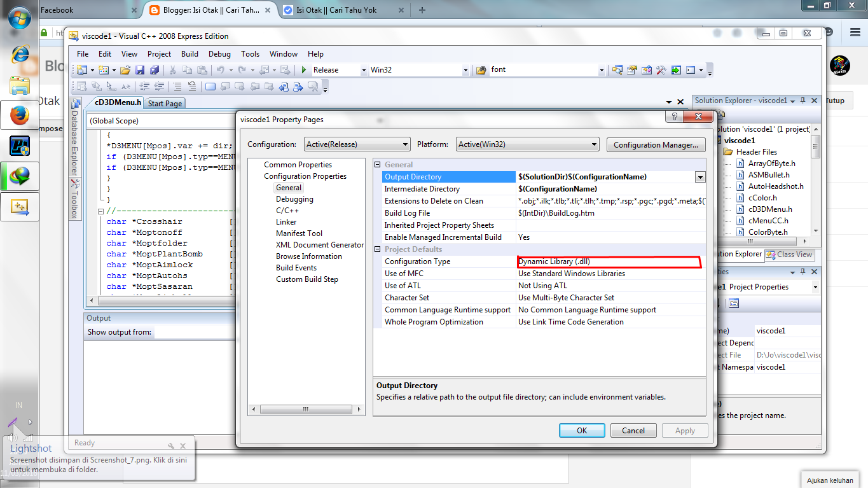Open the Output Directory value dropdown arrow
The image size is (868, 488).
coord(700,177)
